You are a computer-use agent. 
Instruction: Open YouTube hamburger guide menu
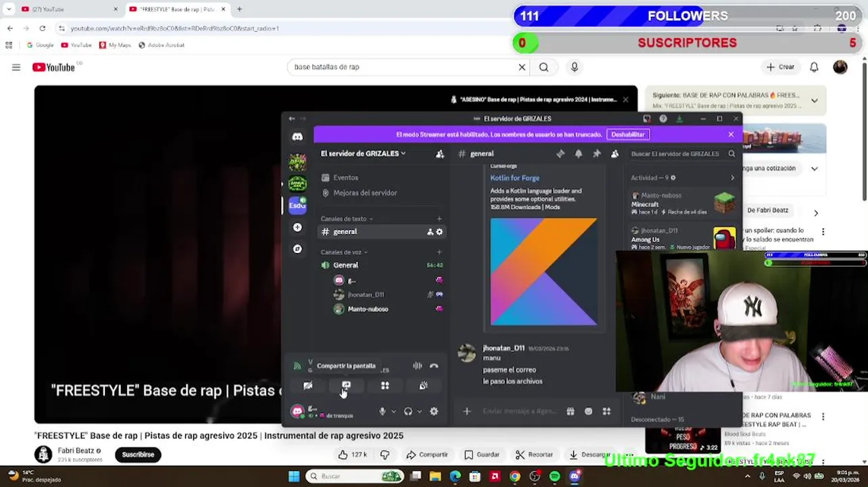click(x=16, y=67)
